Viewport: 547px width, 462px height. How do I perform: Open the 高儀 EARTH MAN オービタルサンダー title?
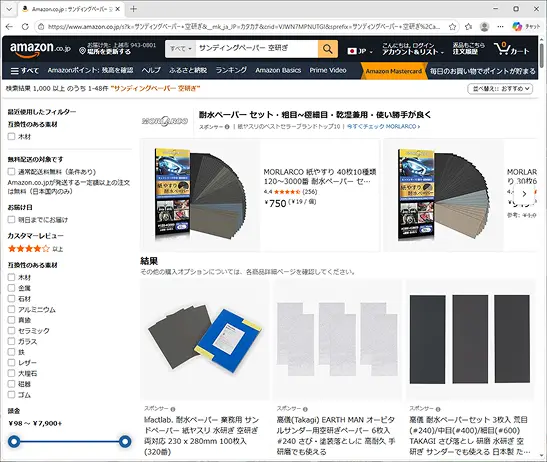pyautogui.click(x=336, y=435)
